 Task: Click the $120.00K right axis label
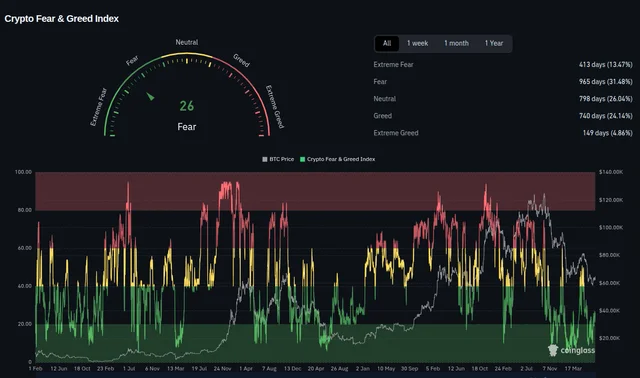(611, 200)
